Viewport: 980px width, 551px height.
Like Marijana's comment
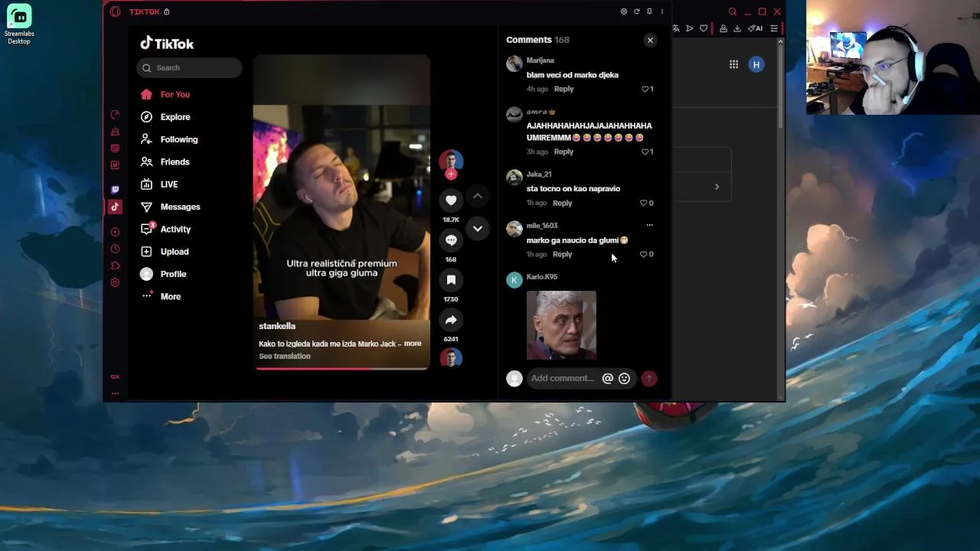pyautogui.click(x=647, y=89)
